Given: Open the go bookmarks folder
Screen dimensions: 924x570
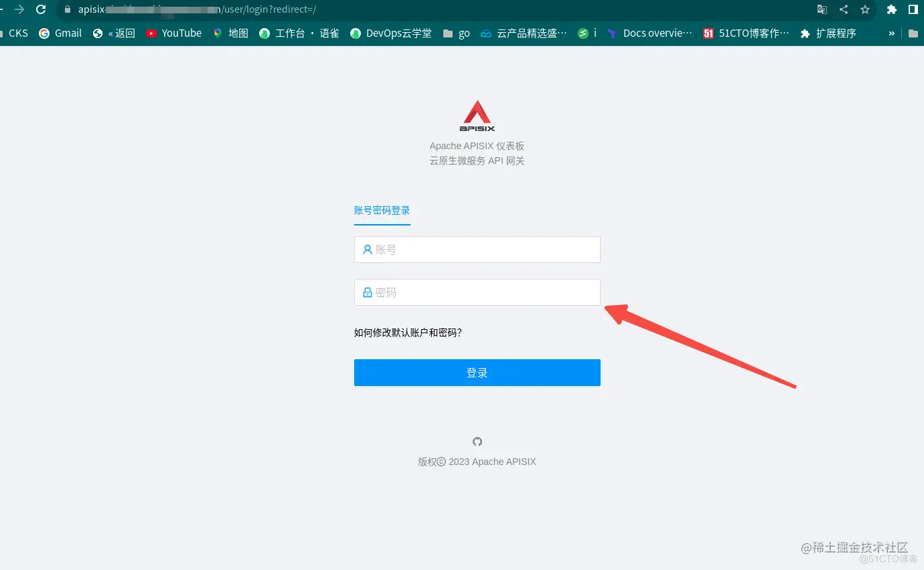Looking at the screenshot, I should pos(457,33).
